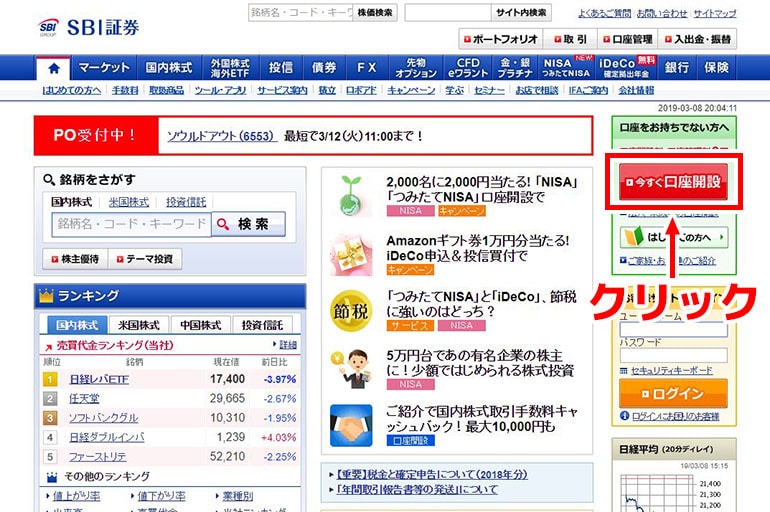This screenshot has width=770, height=512.
Task: Open 任天堂 ranking link
Action: [84, 399]
